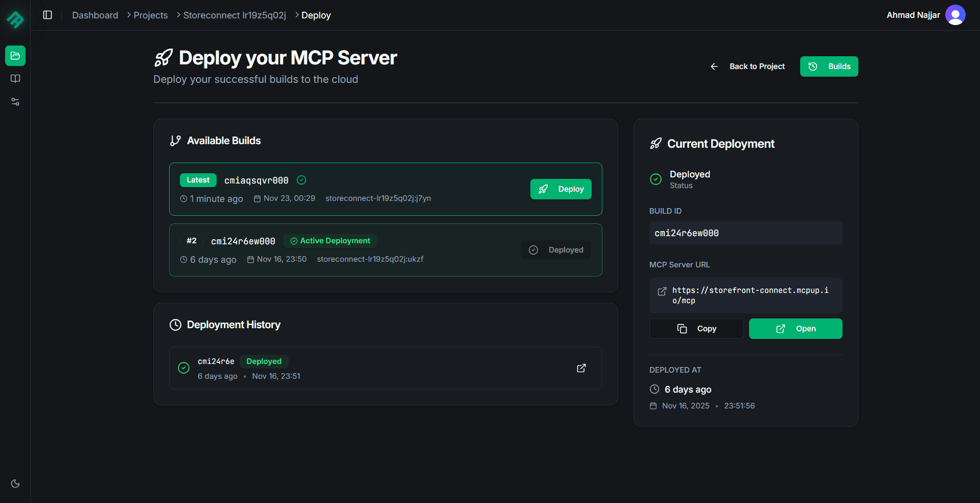Image resolution: width=980 pixels, height=503 pixels.
Task: Click the rocket icon beside Current Deployment
Action: point(656,144)
